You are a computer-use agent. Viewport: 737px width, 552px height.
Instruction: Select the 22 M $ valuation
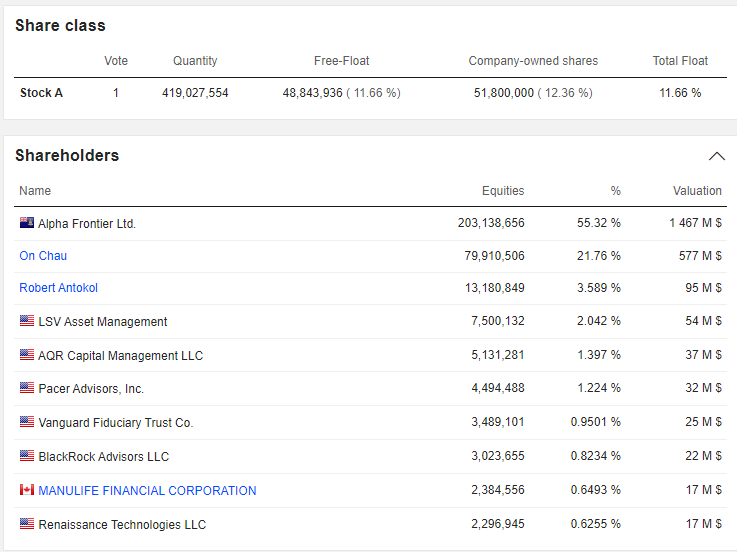704,456
